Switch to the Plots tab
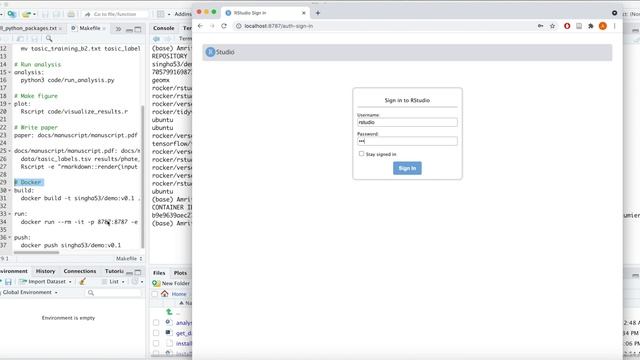The height and width of the screenshot is (360, 640). (x=180, y=273)
